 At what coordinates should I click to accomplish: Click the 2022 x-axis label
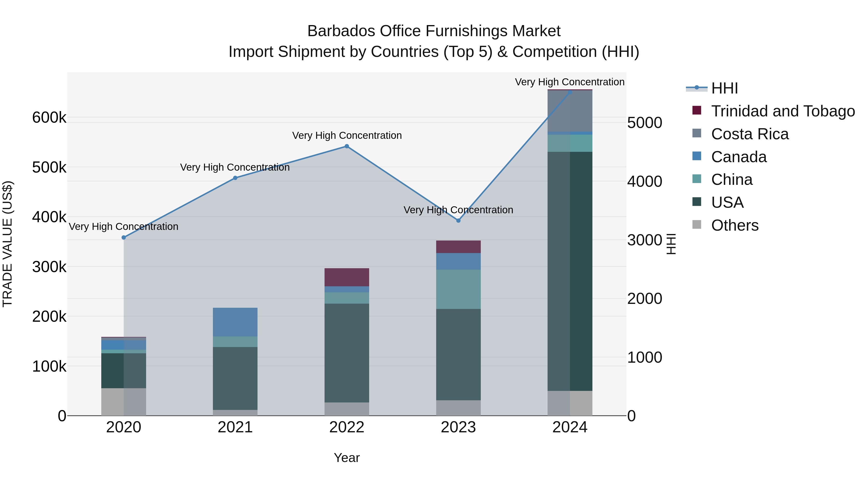(x=347, y=427)
